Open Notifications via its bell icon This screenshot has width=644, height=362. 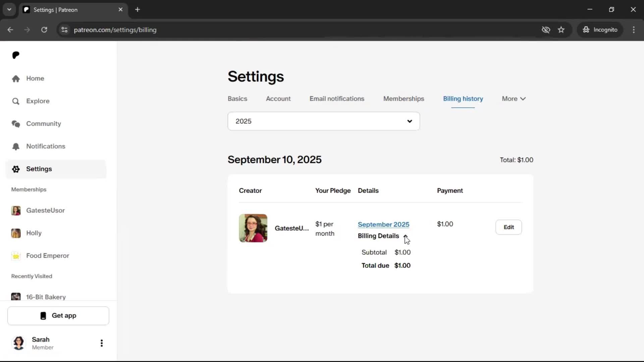click(16, 146)
